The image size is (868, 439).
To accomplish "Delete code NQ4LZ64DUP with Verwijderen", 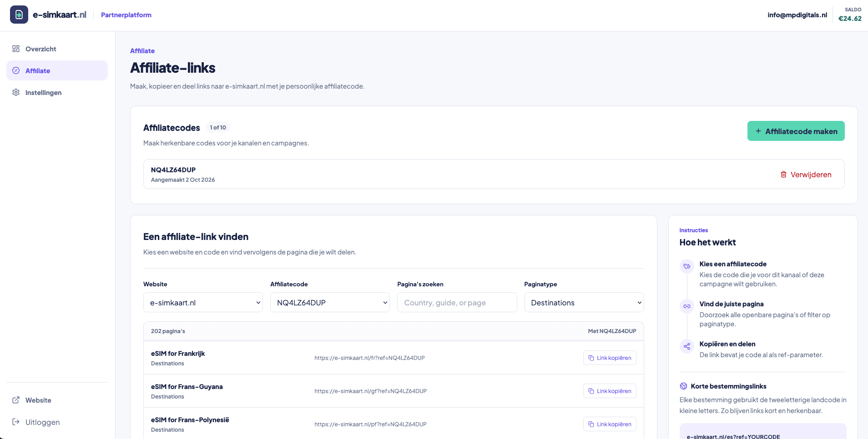I will 806,175.
